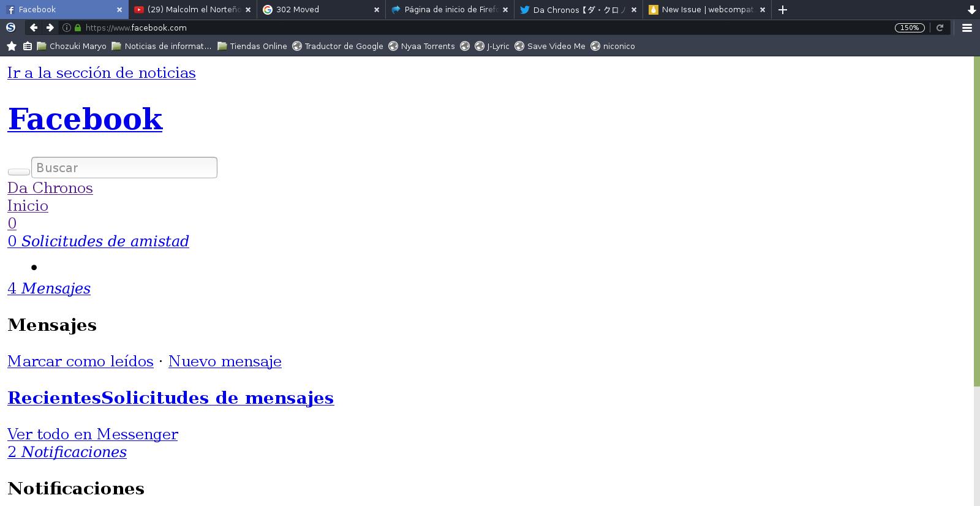This screenshot has height=506, width=980.
Task: Switch to the Da Chronos Twitter tab
Action: (579, 10)
